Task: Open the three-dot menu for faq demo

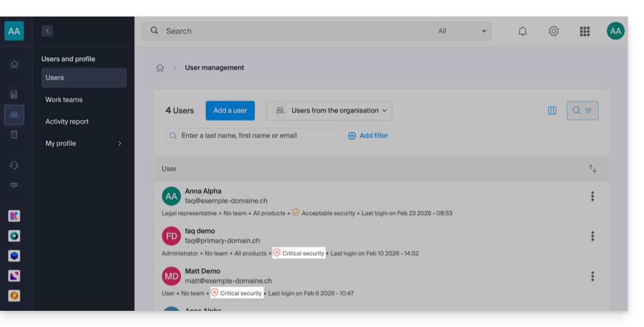Action: (592, 236)
